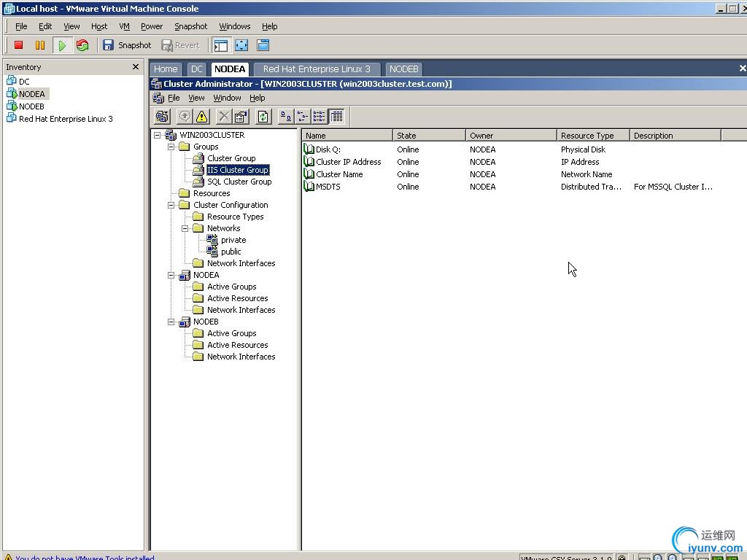Image resolution: width=747 pixels, height=560 pixels.
Task: Select SQL Cluster Group in tree
Action: [x=239, y=182]
